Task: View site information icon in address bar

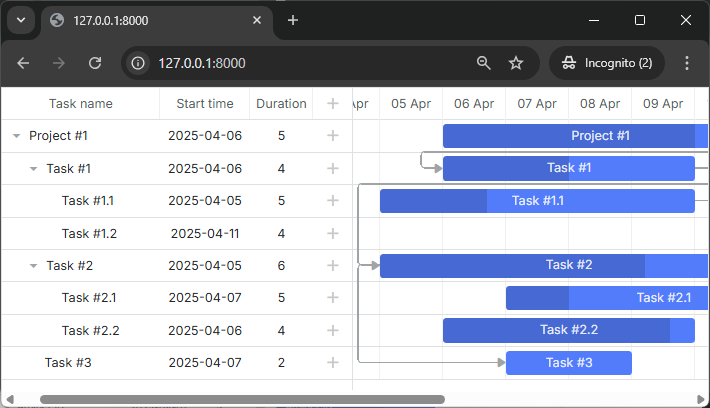Action: tap(140, 63)
